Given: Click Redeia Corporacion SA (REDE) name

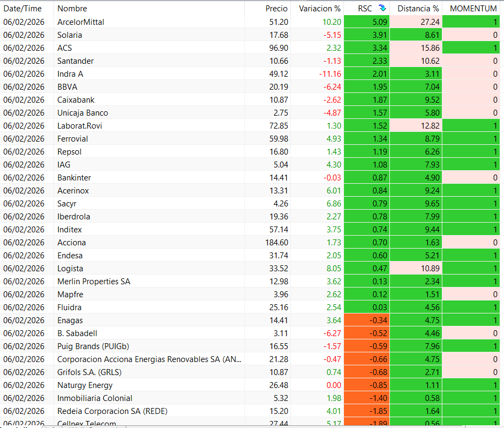Looking at the screenshot, I should tap(112, 411).
